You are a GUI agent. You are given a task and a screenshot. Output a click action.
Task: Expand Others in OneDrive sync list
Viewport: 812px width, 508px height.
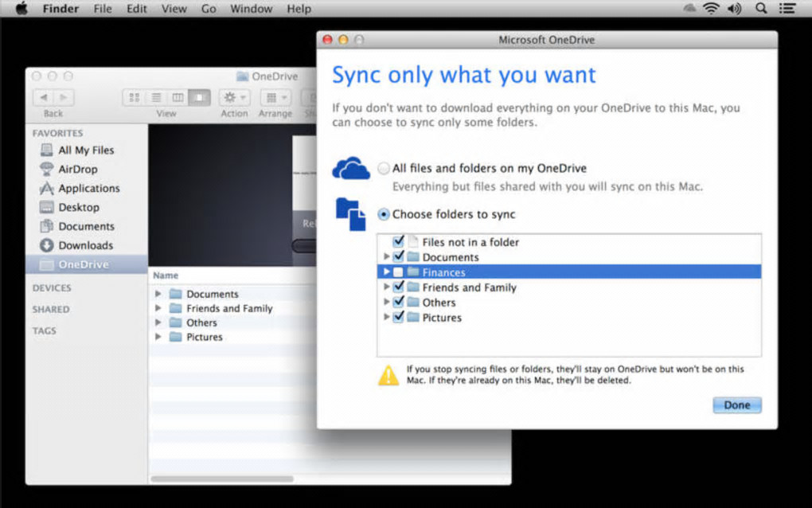386,302
